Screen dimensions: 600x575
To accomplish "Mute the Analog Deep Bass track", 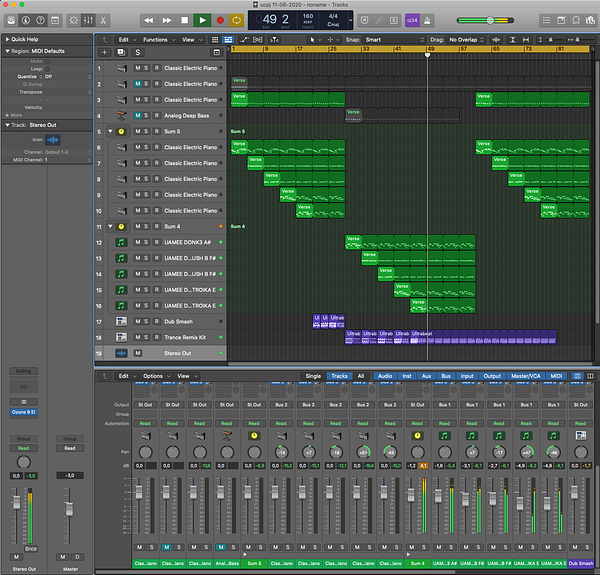I will coord(138,115).
